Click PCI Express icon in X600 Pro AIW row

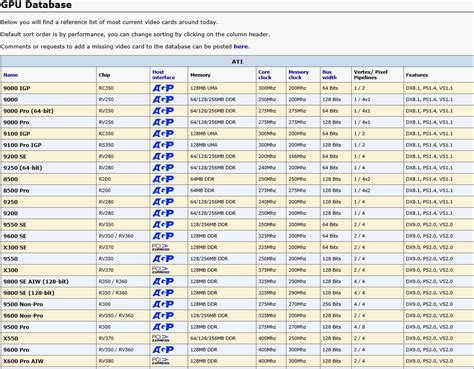point(161,361)
